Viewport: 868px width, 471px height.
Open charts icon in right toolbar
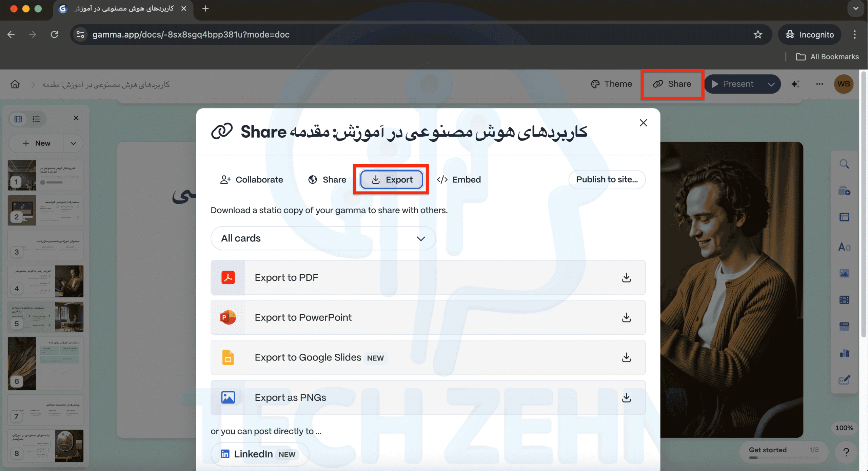844,353
